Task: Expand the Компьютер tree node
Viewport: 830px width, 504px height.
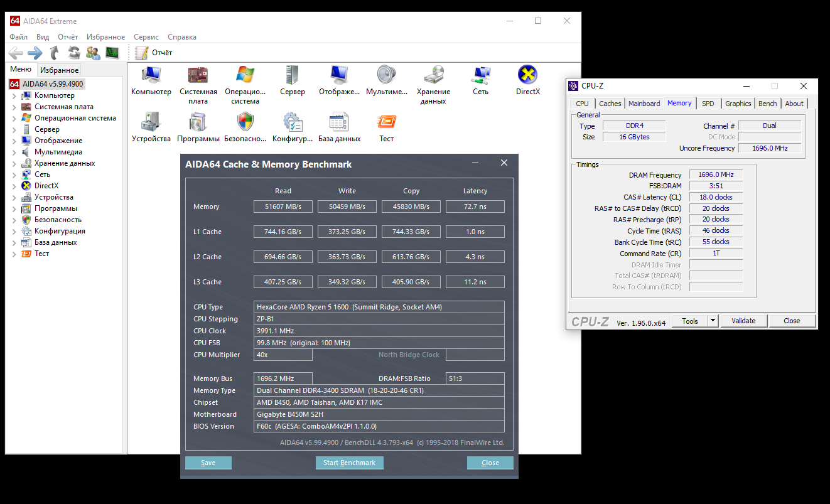Action: click(x=14, y=95)
